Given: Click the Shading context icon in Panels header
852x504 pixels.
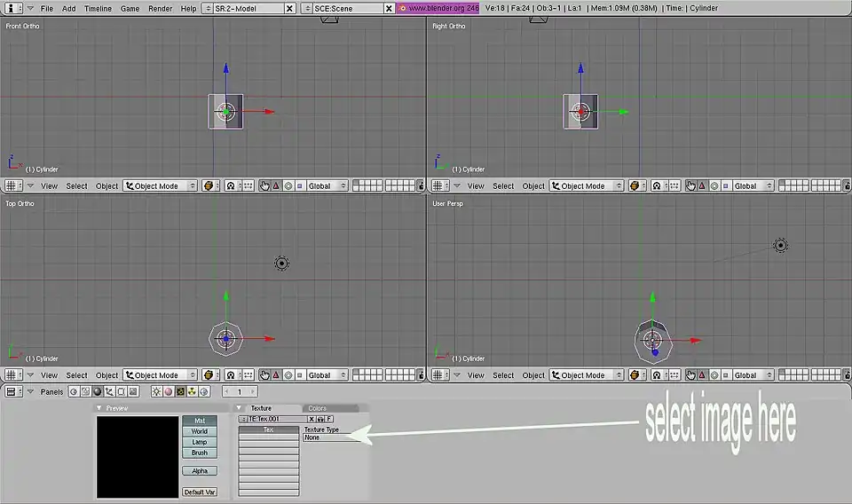Looking at the screenshot, I should click(x=98, y=391).
